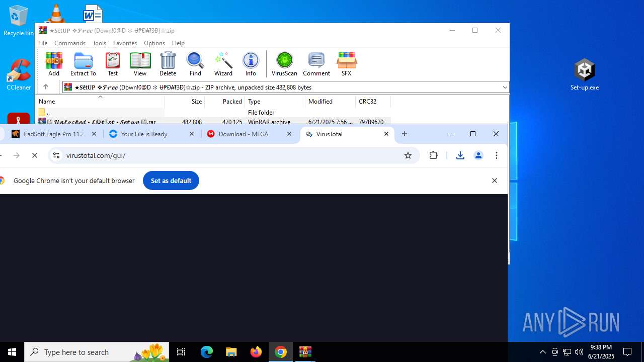
Task: Click the taskbar search box
Action: click(97, 352)
